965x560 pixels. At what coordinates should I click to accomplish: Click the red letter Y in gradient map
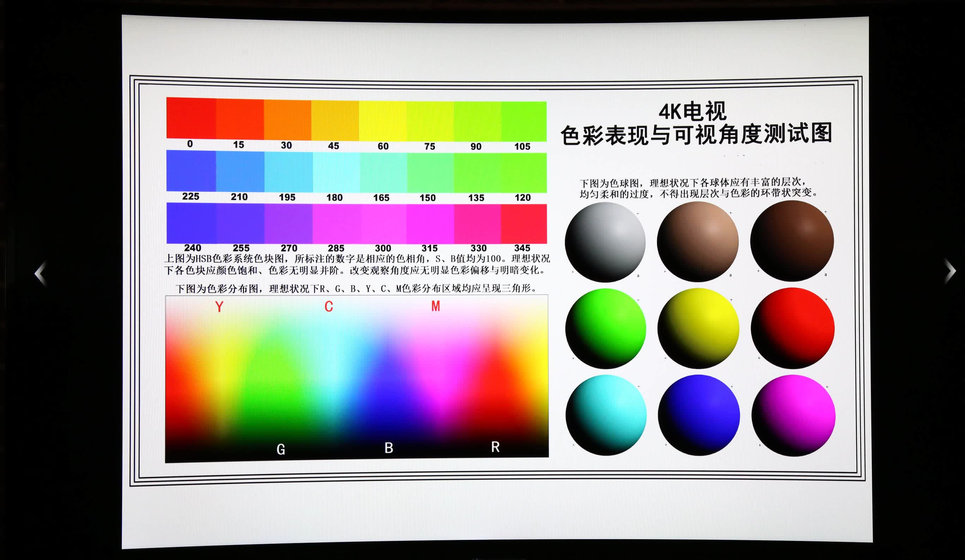[x=219, y=306]
